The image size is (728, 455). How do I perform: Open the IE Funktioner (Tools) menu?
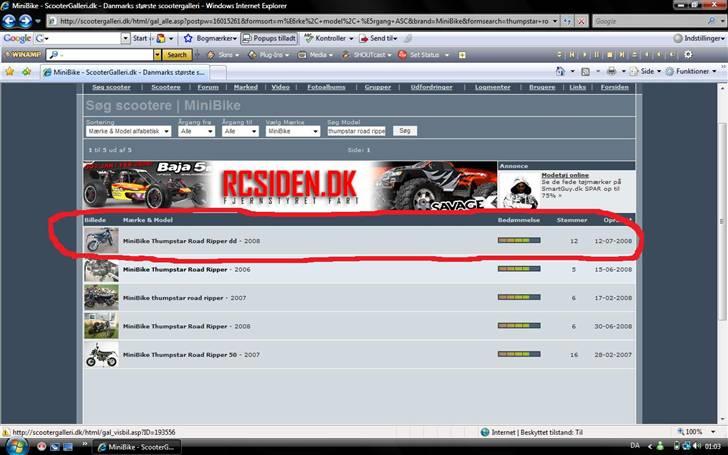[x=691, y=72]
